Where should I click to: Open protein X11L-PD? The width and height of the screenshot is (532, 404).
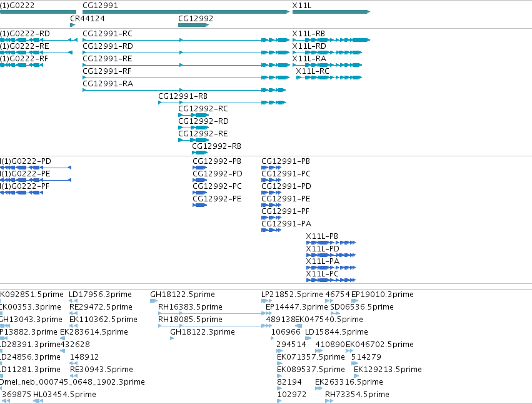coord(323,249)
